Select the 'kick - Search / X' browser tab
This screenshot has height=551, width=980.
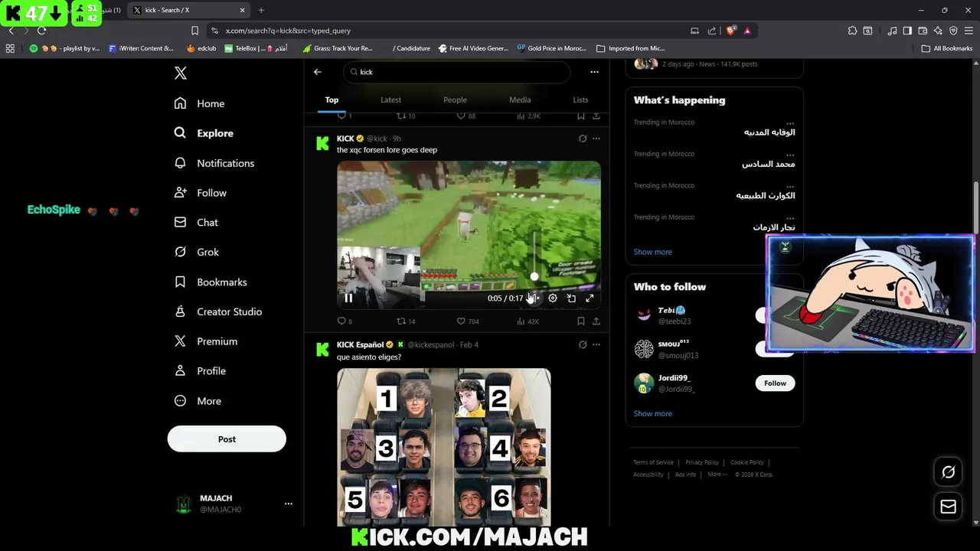tap(190, 10)
